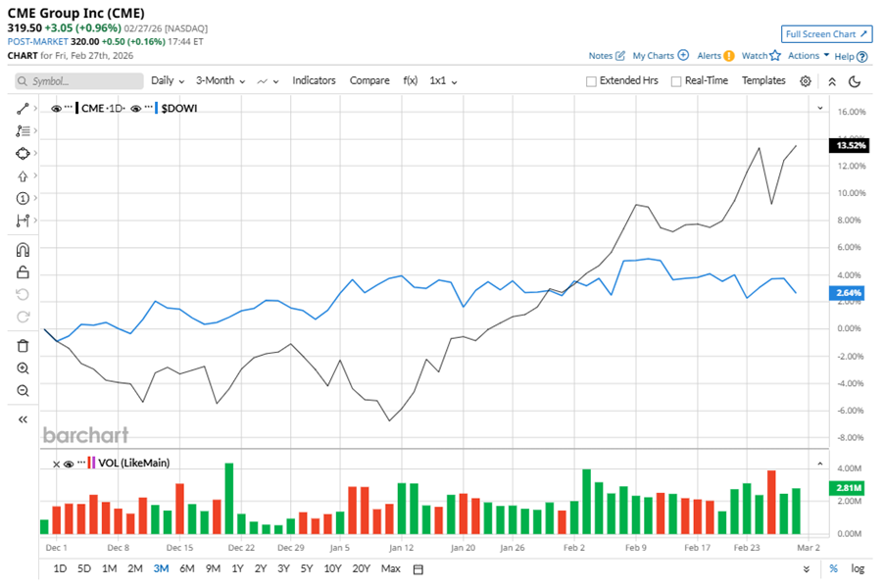Viewport: 884px width, 588px height.
Task: Zoom in on the chart
Action: [x=23, y=368]
